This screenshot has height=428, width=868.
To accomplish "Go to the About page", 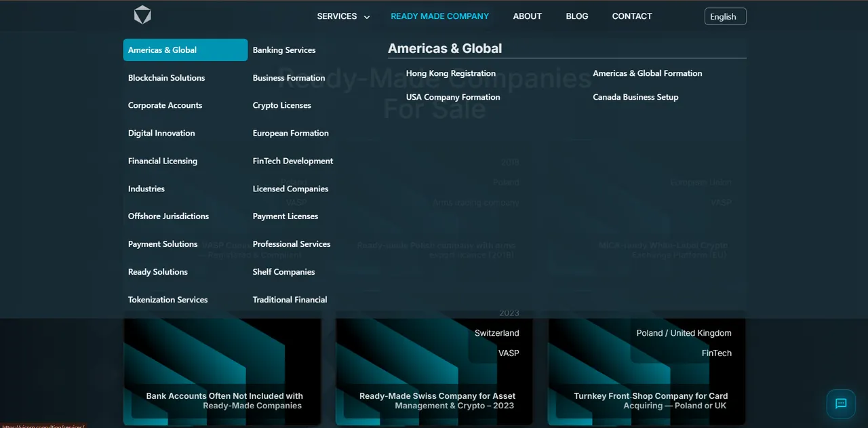I will (528, 16).
